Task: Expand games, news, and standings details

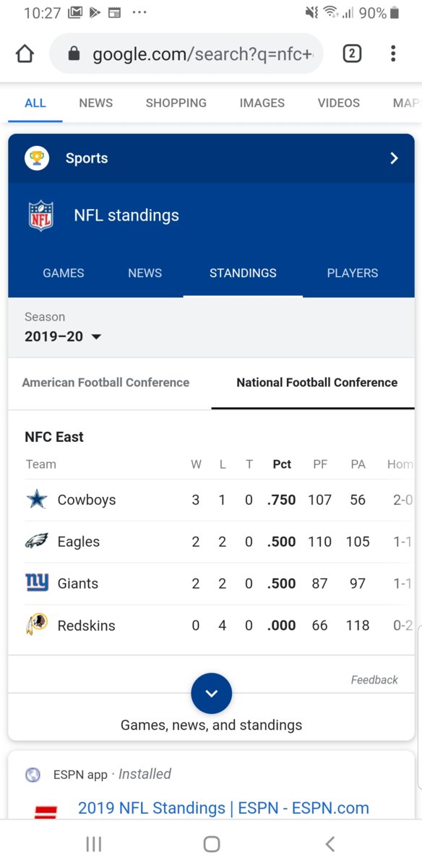Action: tap(211, 693)
